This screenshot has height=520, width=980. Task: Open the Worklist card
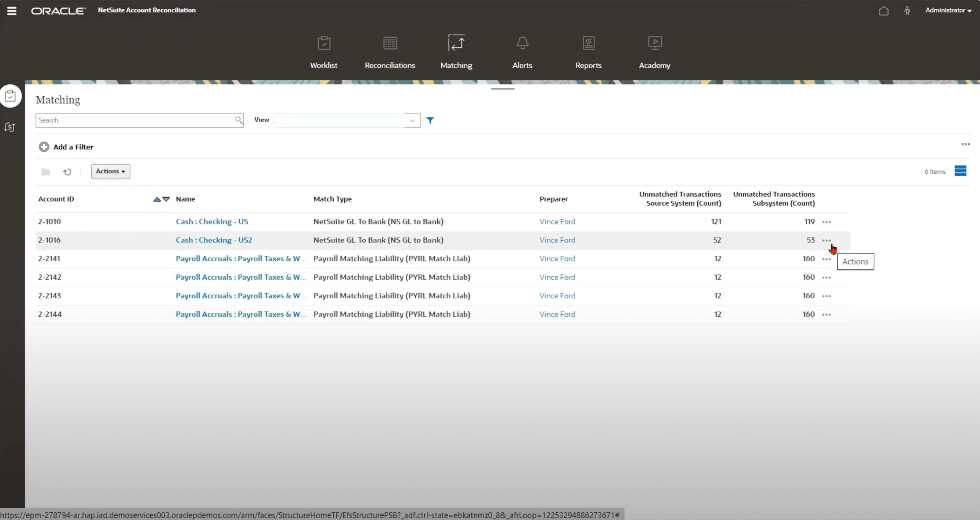tap(324, 52)
